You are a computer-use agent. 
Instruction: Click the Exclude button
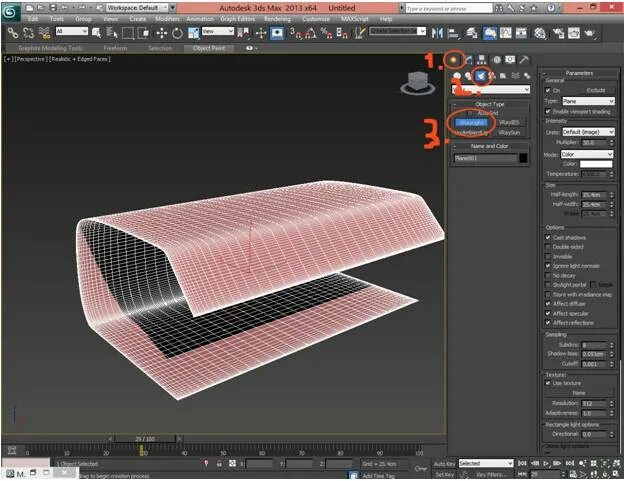tap(596, 90)
